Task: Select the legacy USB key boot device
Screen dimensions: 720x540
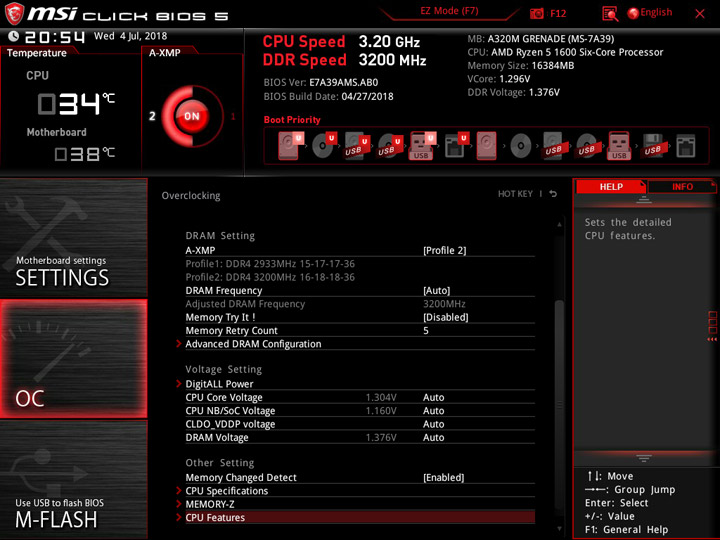Action: click(619, 146)
